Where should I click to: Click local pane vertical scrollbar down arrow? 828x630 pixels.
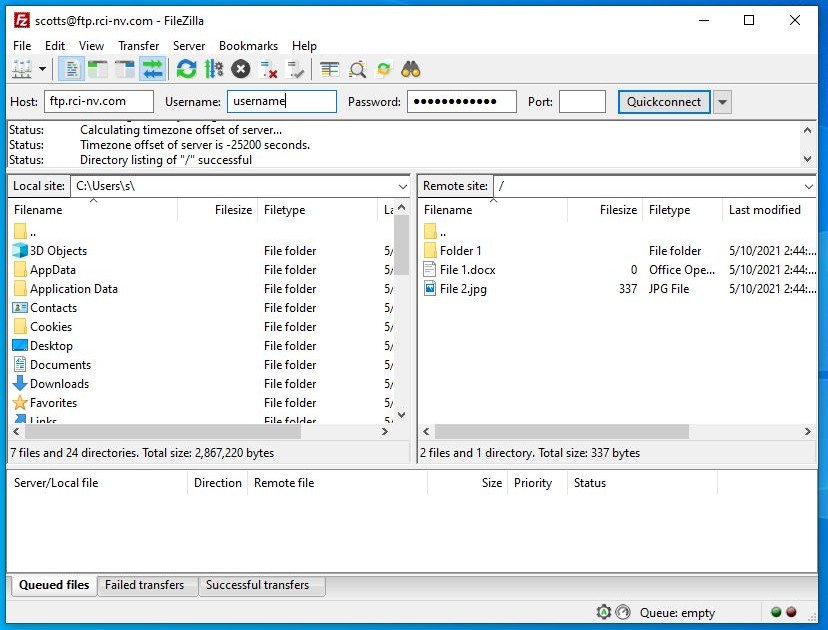click(401, 415)
